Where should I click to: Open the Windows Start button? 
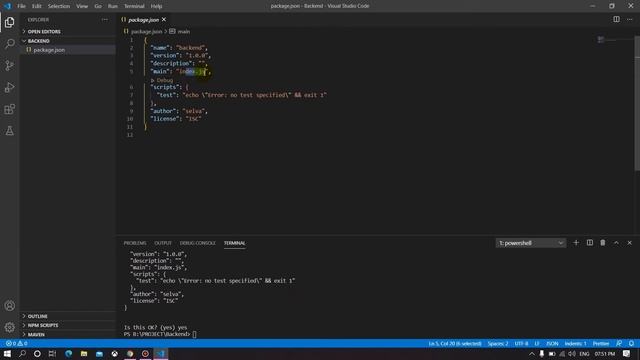pyautogui.click(x=7, y=353)
